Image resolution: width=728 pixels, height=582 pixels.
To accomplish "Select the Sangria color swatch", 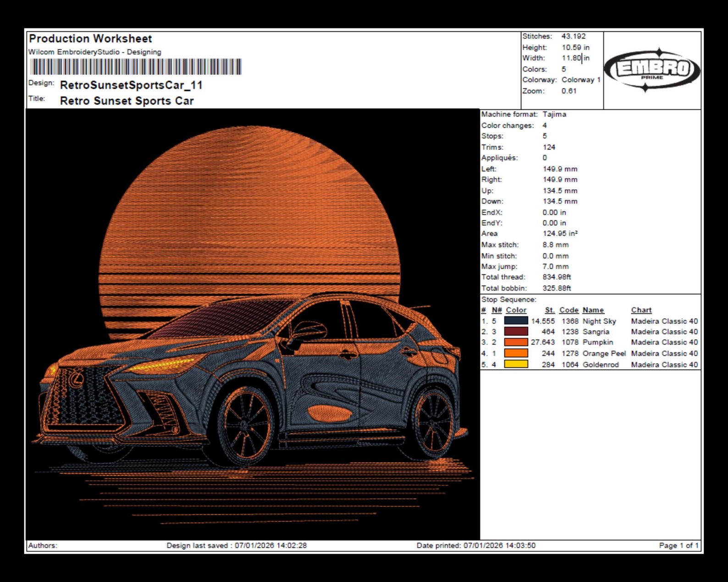I will (x=516, y=331).
